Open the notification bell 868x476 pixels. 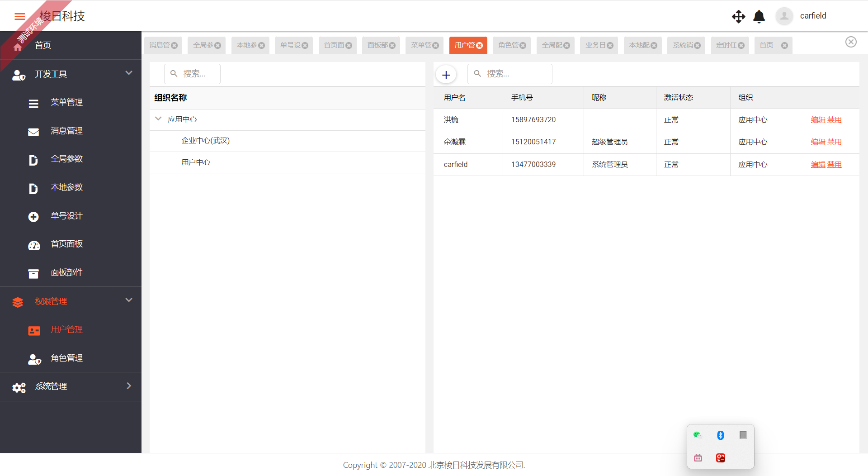[759, 17]
